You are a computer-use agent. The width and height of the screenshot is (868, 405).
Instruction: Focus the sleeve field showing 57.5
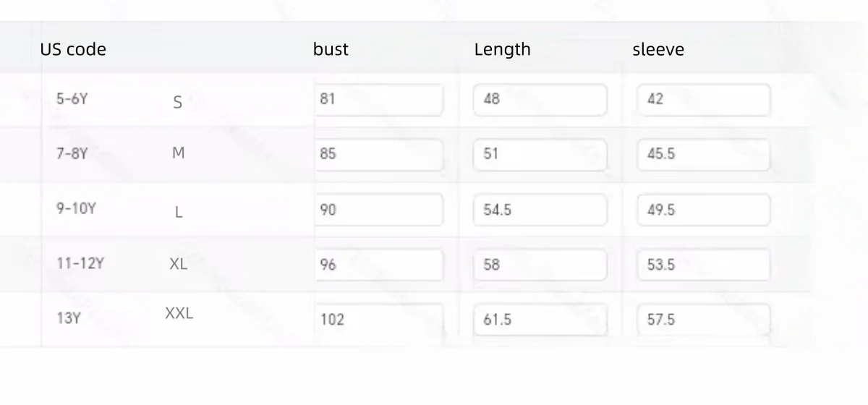(703, 319)
